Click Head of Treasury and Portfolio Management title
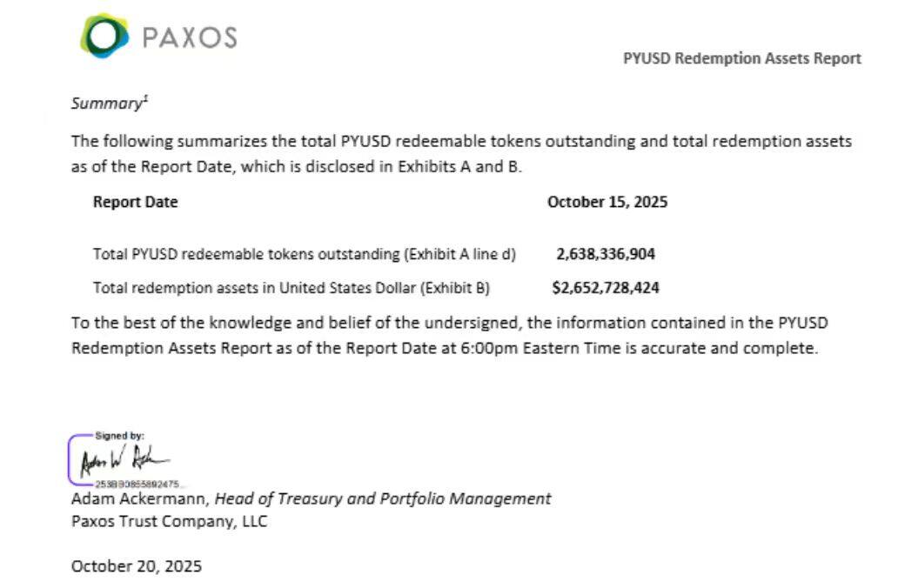Viewport: 918px width, 588px height. [383, 498]
